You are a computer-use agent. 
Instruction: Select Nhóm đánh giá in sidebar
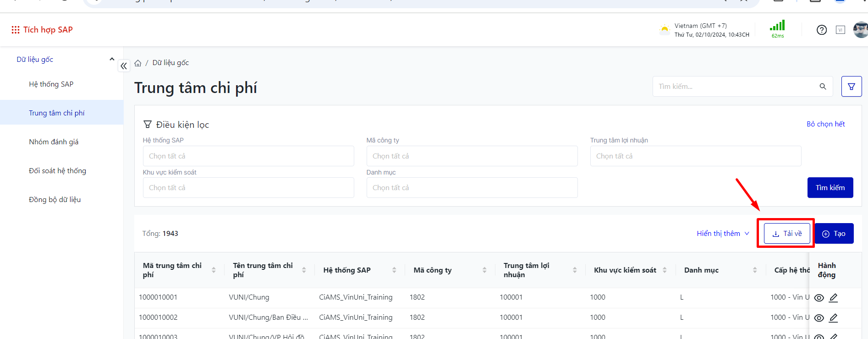coord(54,142)
